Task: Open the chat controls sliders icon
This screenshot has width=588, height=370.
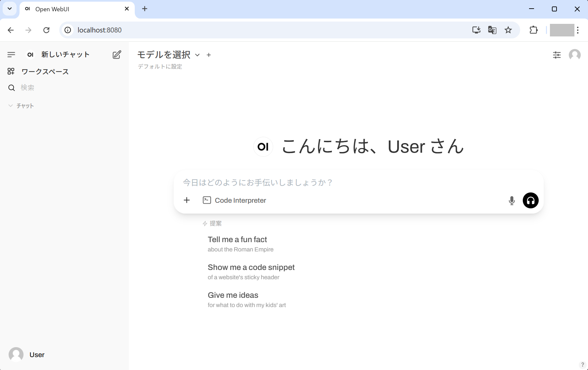Action: 557,55
